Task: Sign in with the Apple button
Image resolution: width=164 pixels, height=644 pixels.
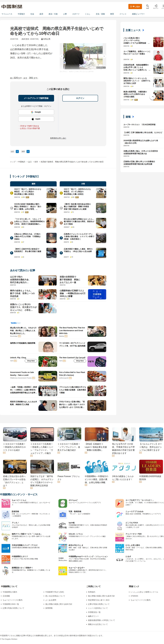Action: pyautogui.click(x=36, y=119)
